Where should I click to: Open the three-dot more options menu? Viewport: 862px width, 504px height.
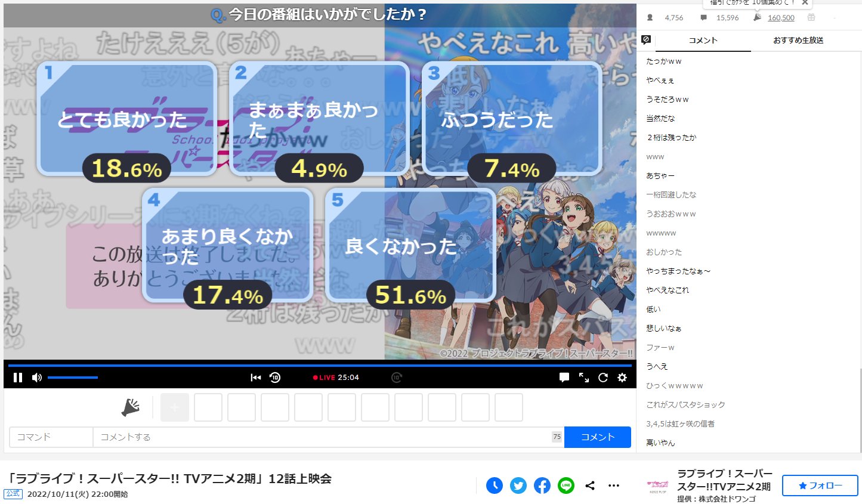click(x=614, y=486)
